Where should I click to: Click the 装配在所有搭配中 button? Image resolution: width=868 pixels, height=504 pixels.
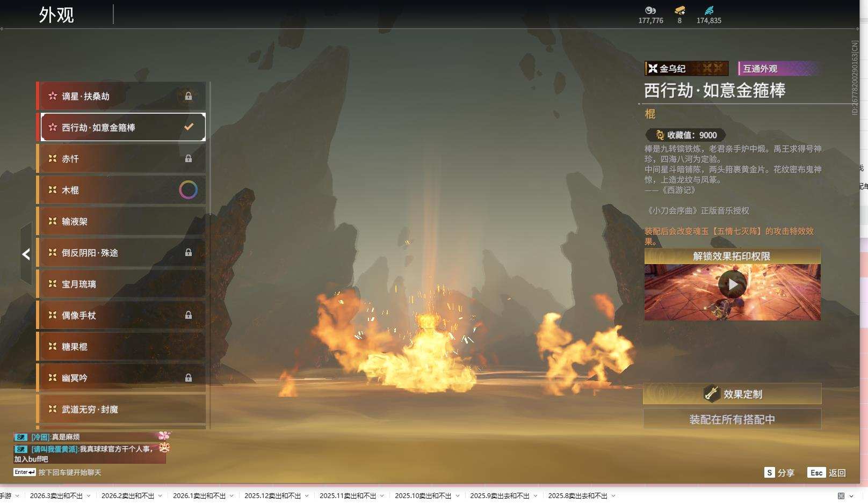[732, 419]
